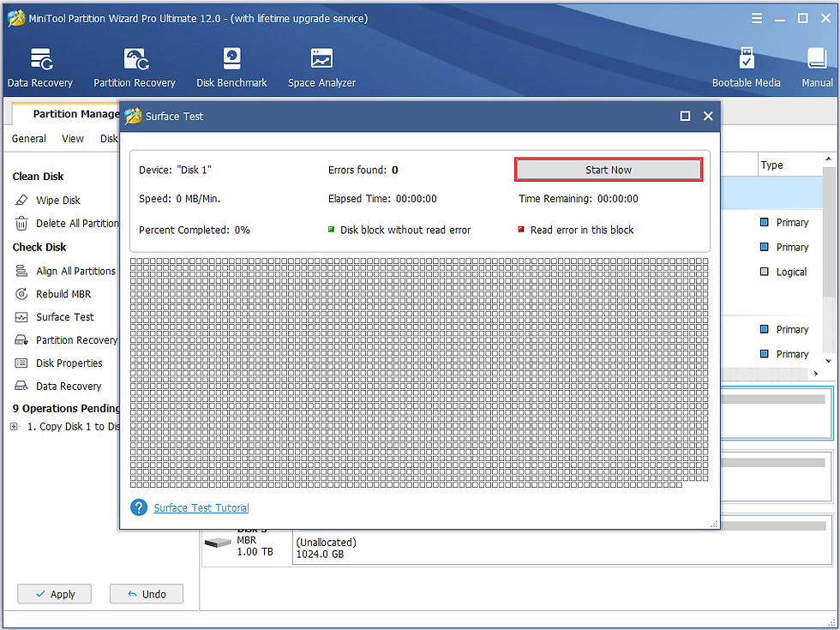
Task: Maximize the Surface Test dialog
Action: pos(685,116)
